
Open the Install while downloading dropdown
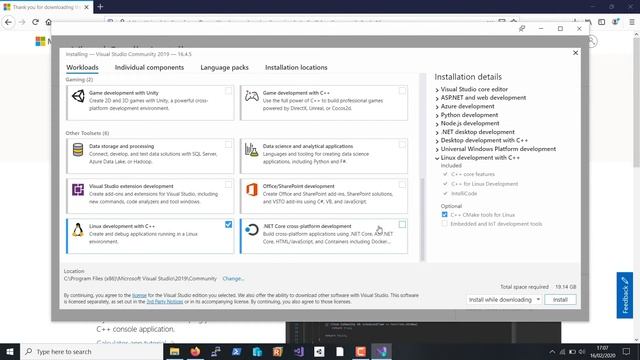pyautogui.click(x=504, y=300)
